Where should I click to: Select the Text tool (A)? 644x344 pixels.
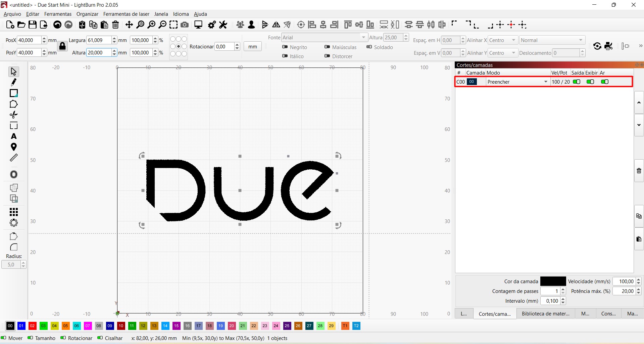coord(14,136)
